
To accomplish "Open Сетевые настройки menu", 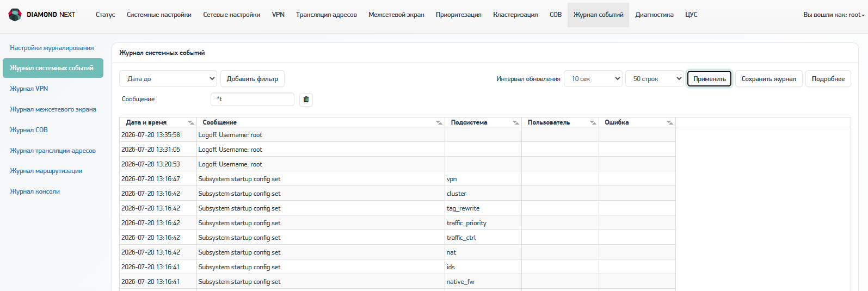I will 232,15.
